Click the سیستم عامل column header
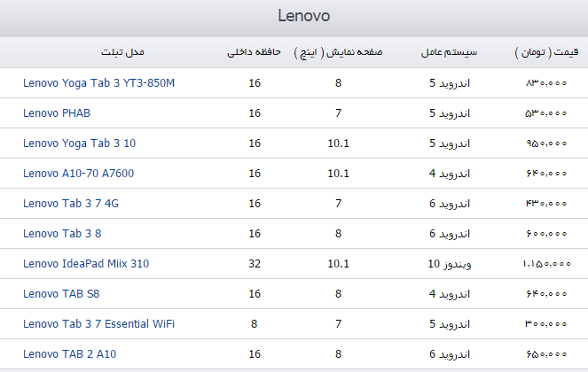Screen dimensions: 588x372 pos(449,53)
